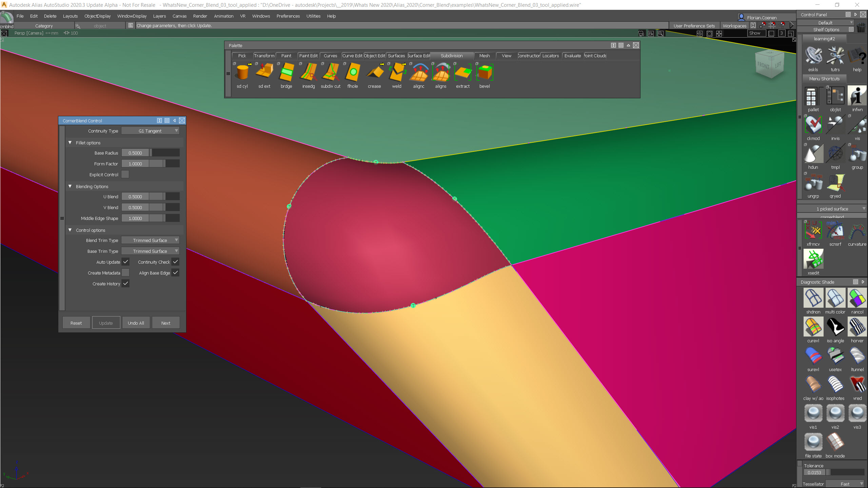Screen dimensions: 868x488
Task: Enable the Create Metadata checkbox
Action: pos(125,273)
